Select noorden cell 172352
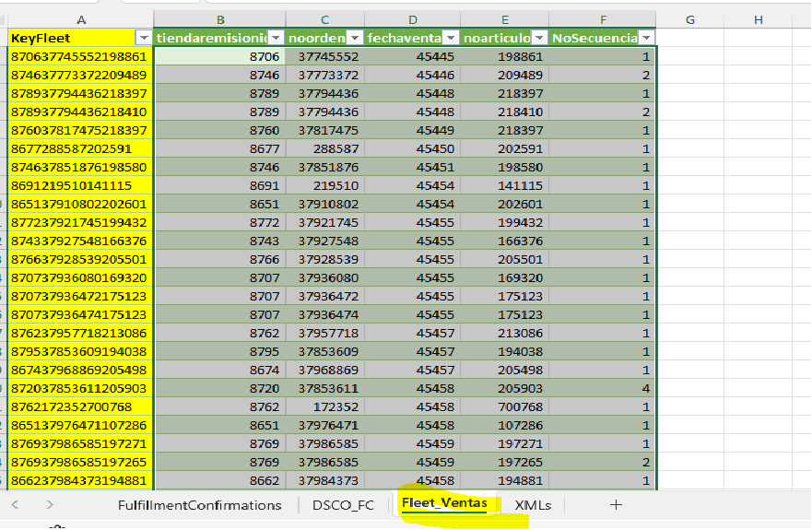 pyautogui.click(x=325, y=406)
